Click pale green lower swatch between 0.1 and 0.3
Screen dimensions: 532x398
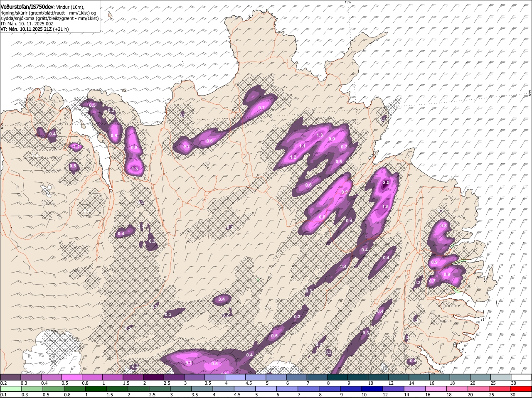coord(11,389)
